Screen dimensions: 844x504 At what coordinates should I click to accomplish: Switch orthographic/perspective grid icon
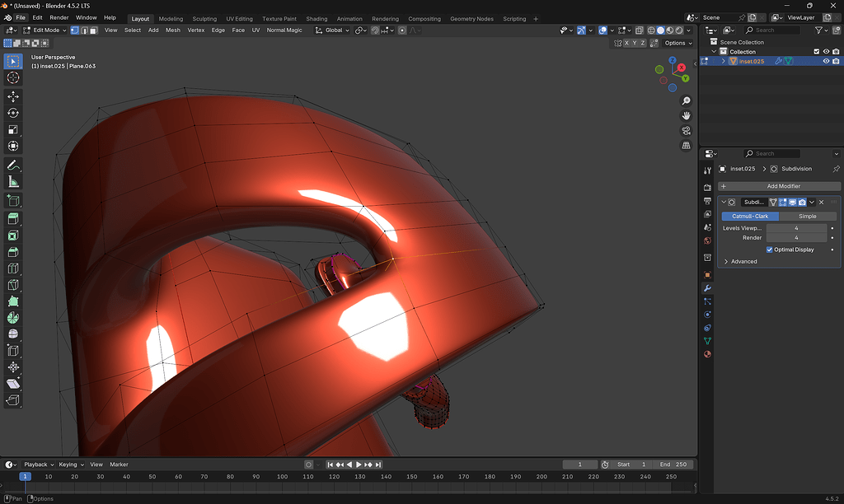(x=686, y=145)
